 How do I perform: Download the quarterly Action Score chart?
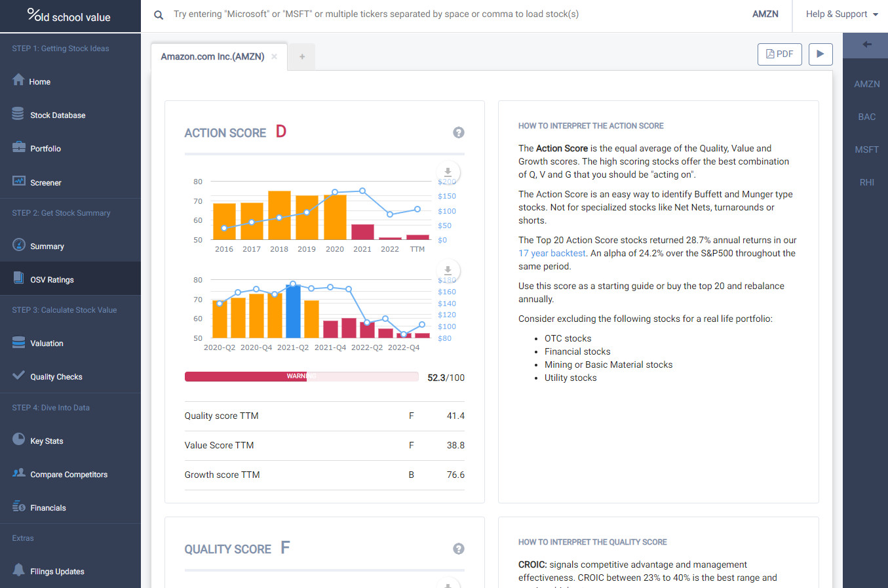(448, 271)
